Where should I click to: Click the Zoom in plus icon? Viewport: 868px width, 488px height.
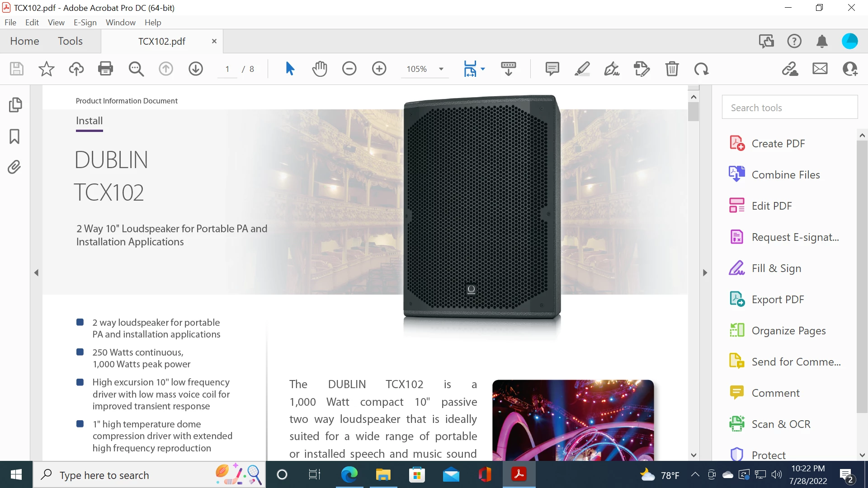click(x=379, y=69)
